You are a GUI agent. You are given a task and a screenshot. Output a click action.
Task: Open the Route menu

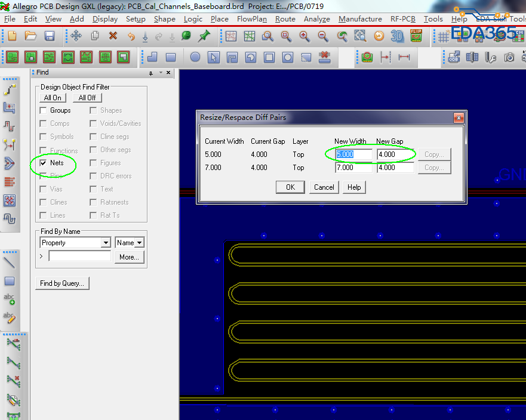(x=285, y=19)
